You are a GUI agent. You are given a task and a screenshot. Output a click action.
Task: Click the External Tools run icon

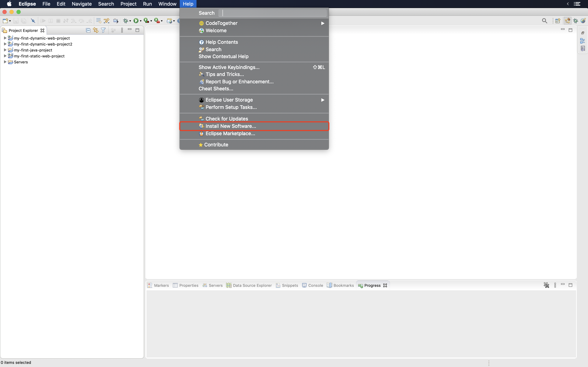click(157, 21)
